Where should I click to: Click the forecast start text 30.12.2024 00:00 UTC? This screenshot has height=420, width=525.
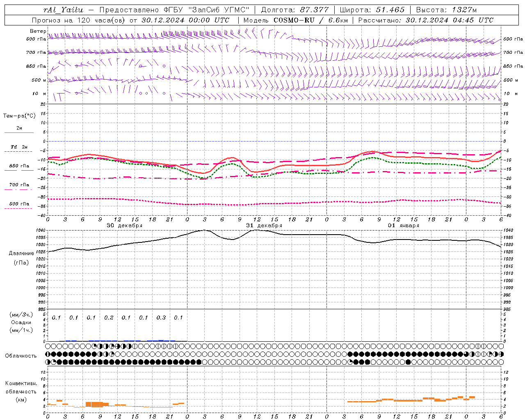click(x=185, y=20)
